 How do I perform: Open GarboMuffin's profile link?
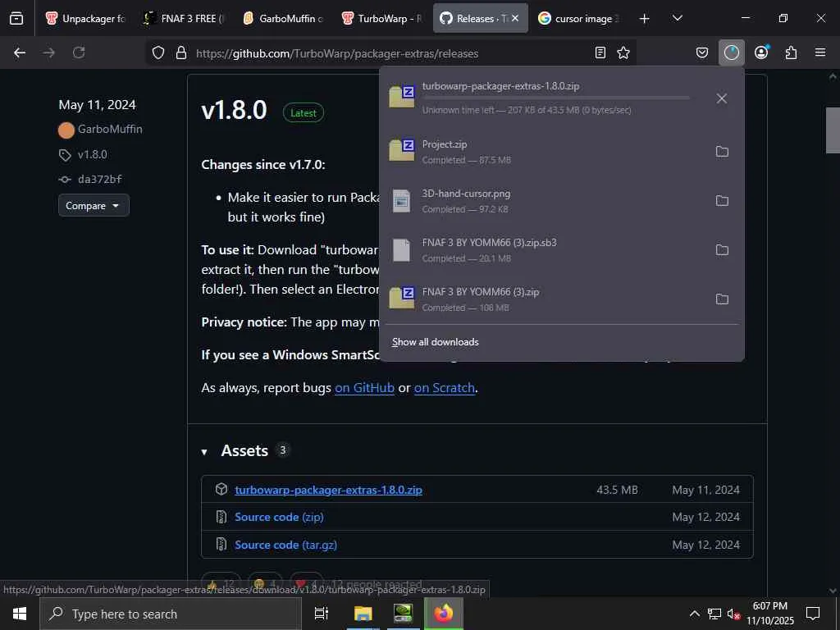110,129
